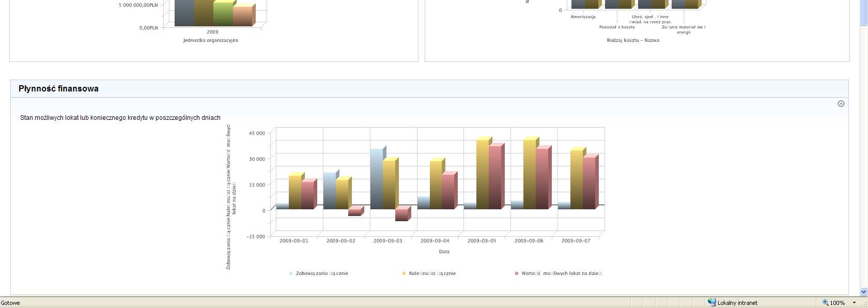Click the red bar for 2009-09-07
This screenshot has width=868, height=308.
(x=590, y=182)
